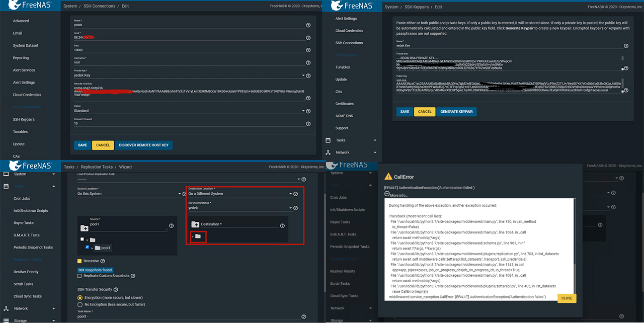The height and width of the screenshot is (323, 644).
Task: Click Cancel on the SSH Connections form
Action: [x=103, y=145]
